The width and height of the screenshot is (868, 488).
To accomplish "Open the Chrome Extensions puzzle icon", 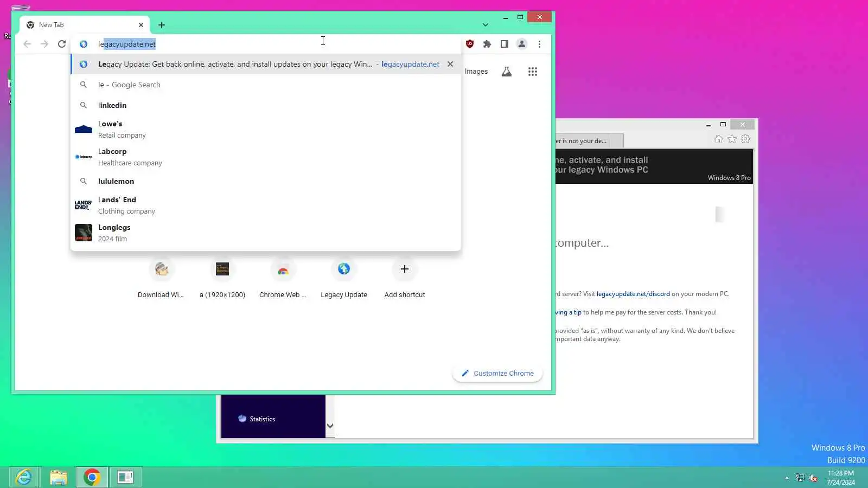I will point(487,44).
